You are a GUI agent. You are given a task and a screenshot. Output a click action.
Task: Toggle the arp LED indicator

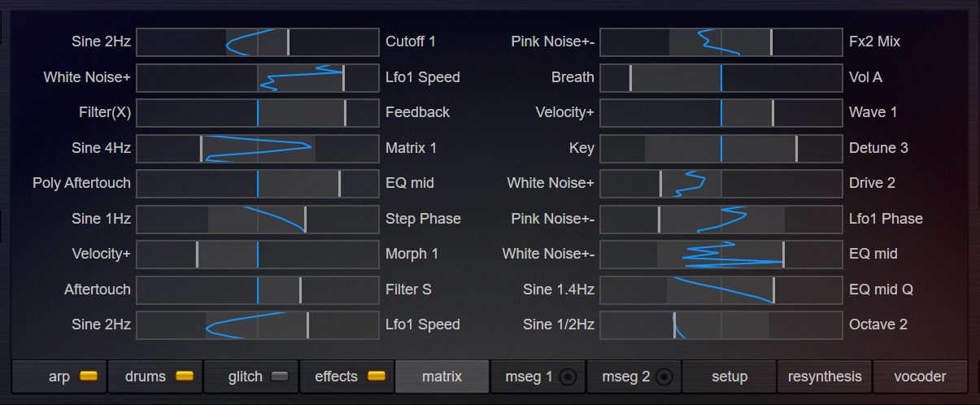(x=89, y=377)
